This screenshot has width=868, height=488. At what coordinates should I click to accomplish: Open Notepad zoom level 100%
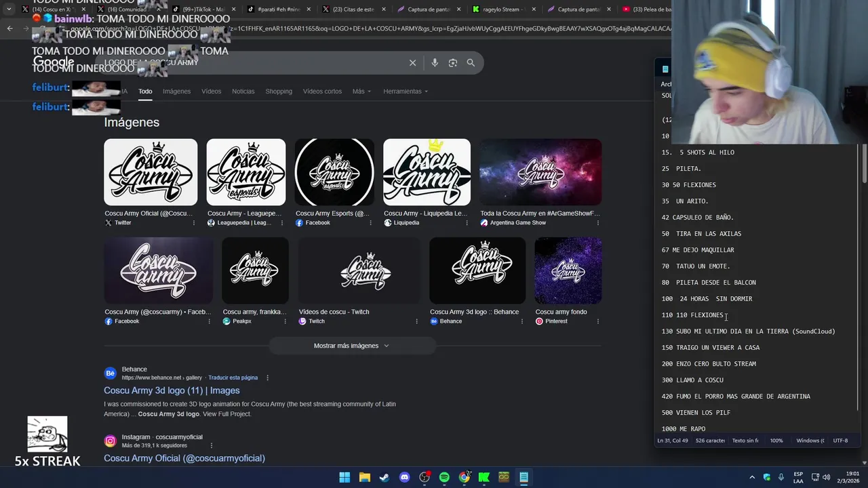pyautogui.click(x=776, y=441)
